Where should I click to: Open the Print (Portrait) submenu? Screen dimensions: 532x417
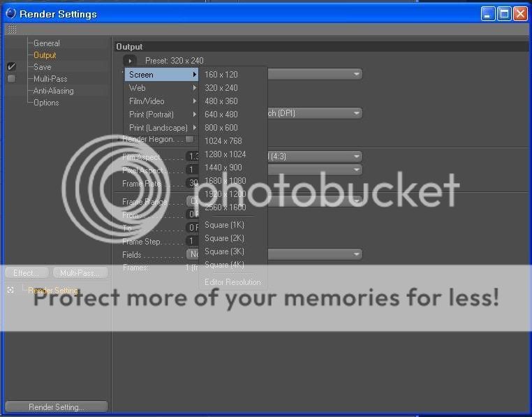click(161, 114)
